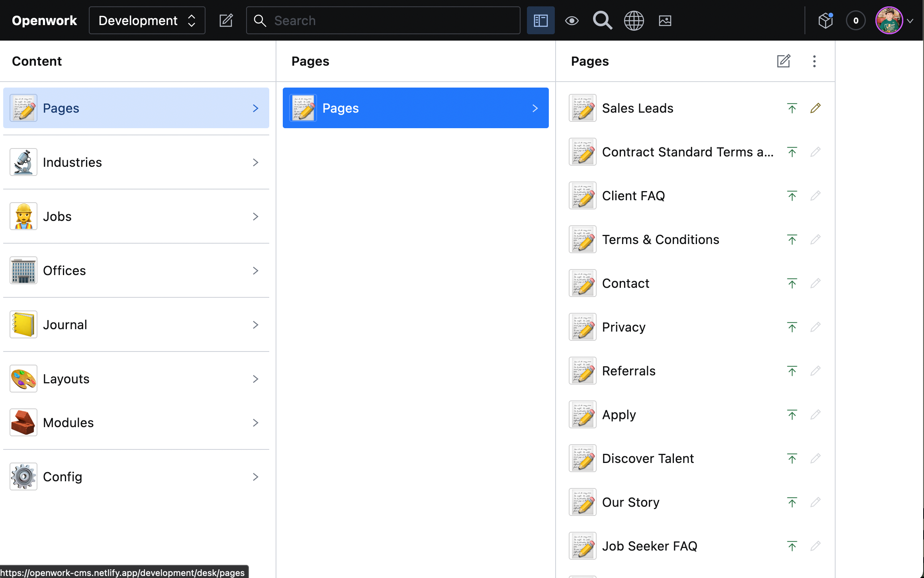Click the package updates cube icon
Image resolution: width=924 pixels, height=578 pixels.
825,20
